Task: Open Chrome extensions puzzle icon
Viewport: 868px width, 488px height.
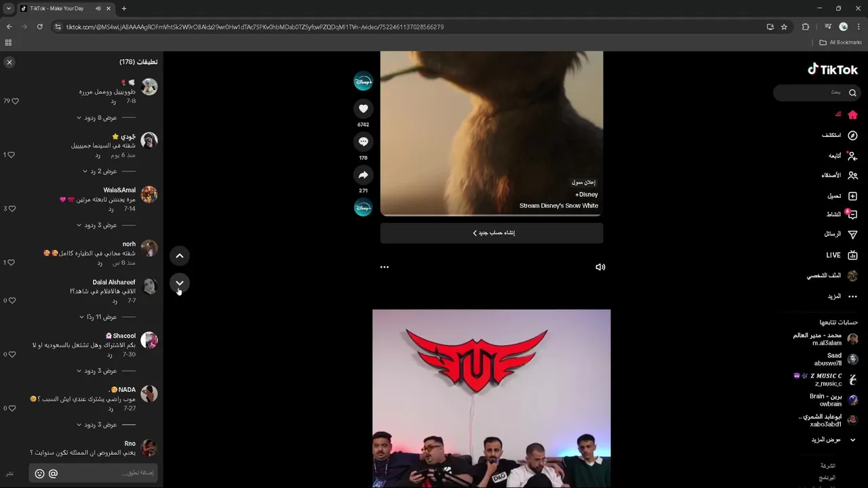Action: tap(806, 26)
